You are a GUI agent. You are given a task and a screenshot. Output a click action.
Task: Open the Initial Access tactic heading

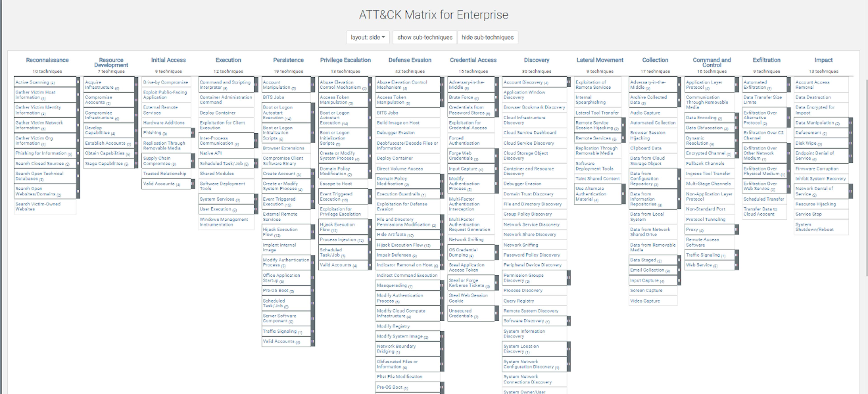point(168,60)
